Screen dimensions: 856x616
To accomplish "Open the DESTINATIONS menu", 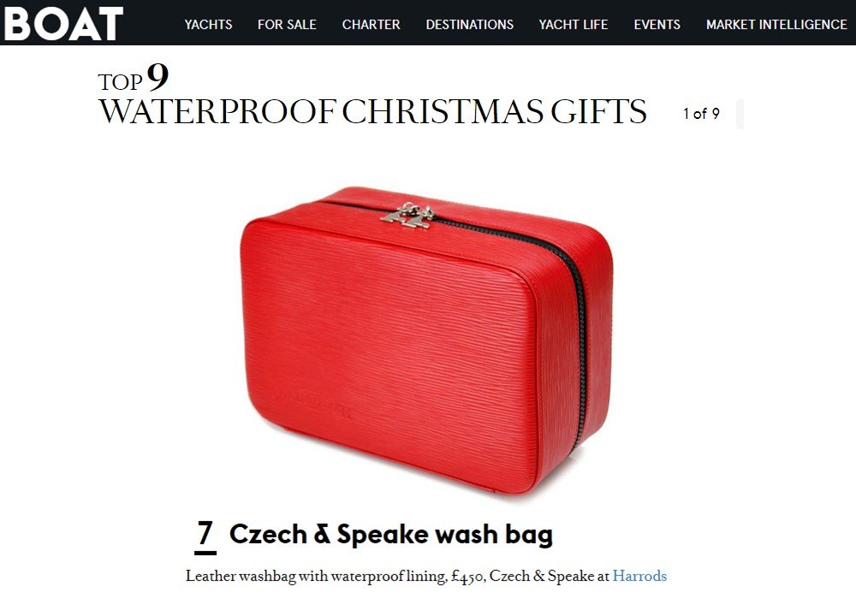I will [469, 25].
